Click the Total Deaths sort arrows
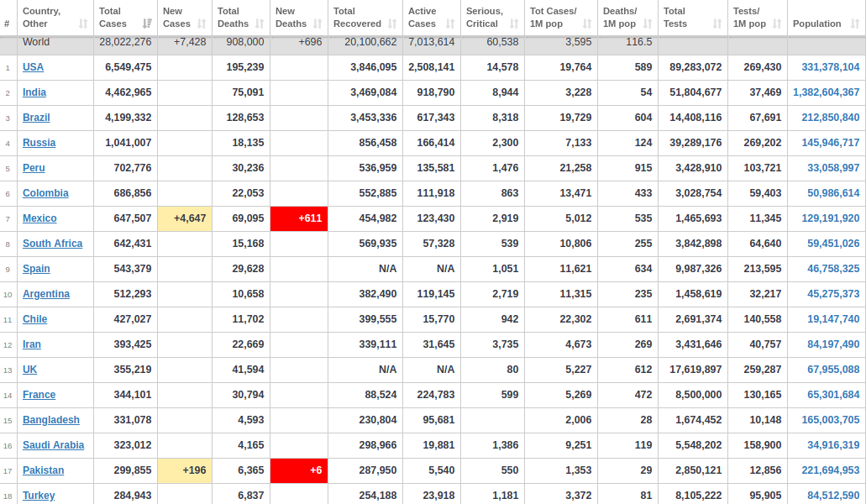866x504 pixels. coord(260,24)
